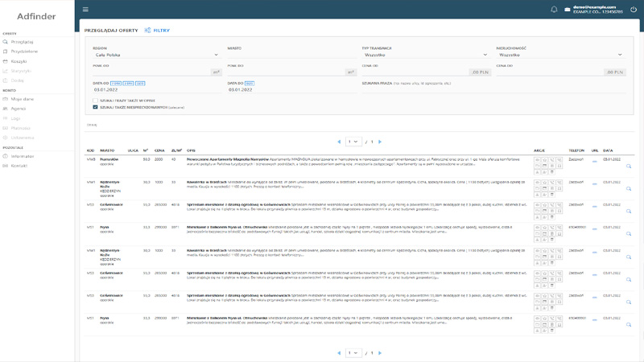Click the Logi icon in sidebar

[x=6, y=118]
